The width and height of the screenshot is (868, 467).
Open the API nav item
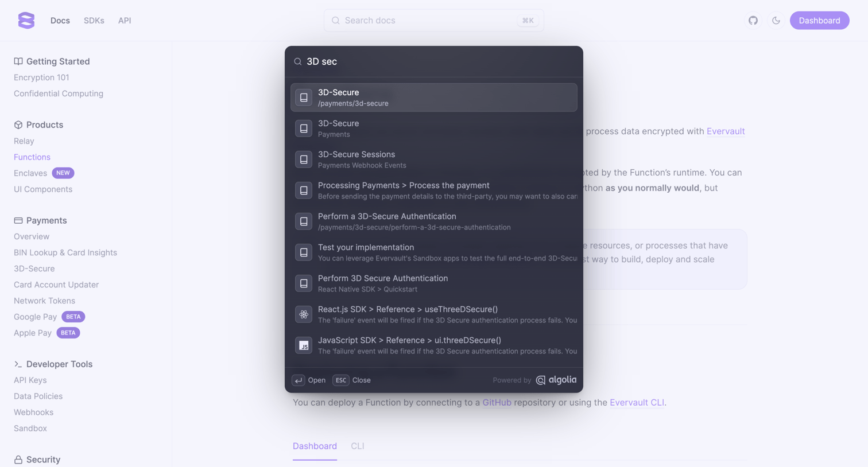[125, 21]
